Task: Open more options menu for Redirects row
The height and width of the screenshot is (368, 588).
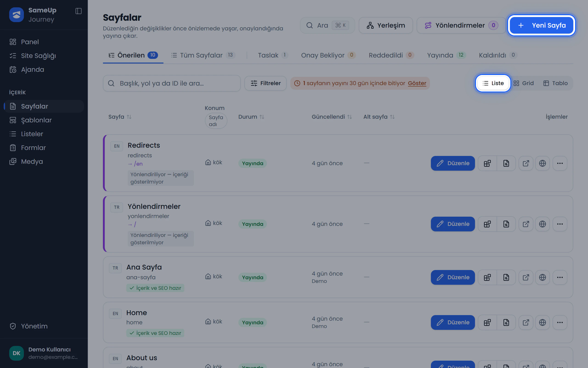Action: (560, 163)
